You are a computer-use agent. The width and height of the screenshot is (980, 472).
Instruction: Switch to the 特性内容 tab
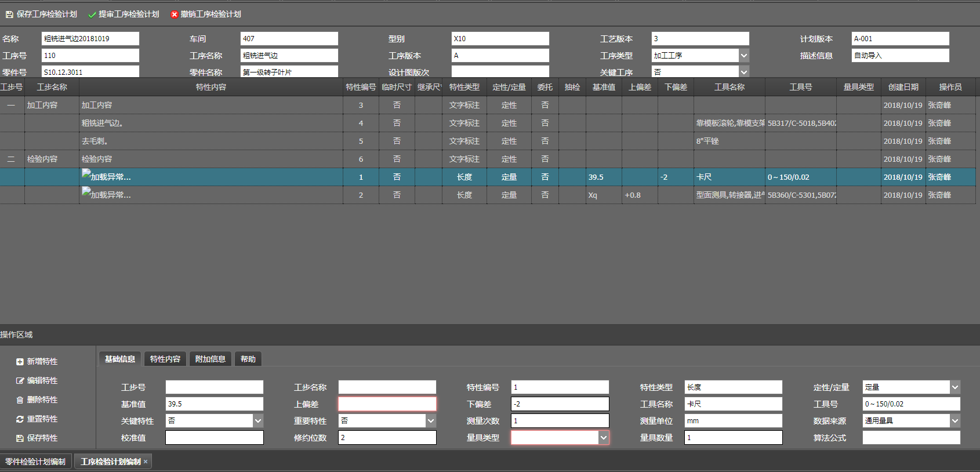[165, 359]
